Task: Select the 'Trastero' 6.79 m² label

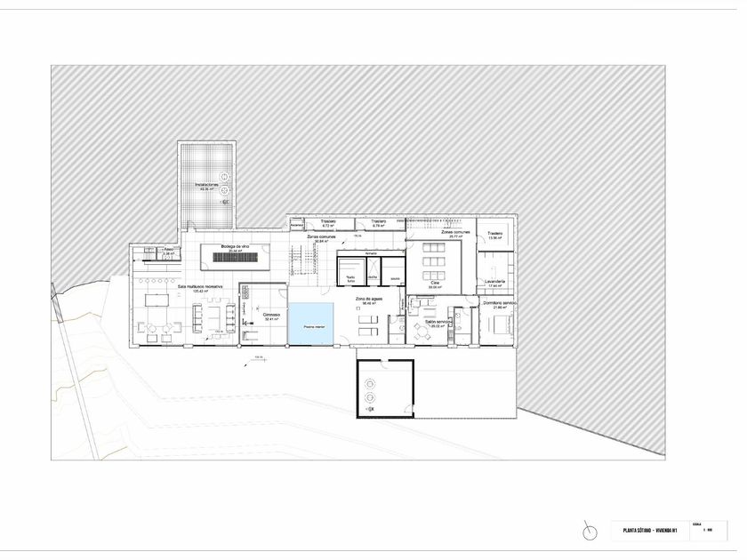Action: 378,221
